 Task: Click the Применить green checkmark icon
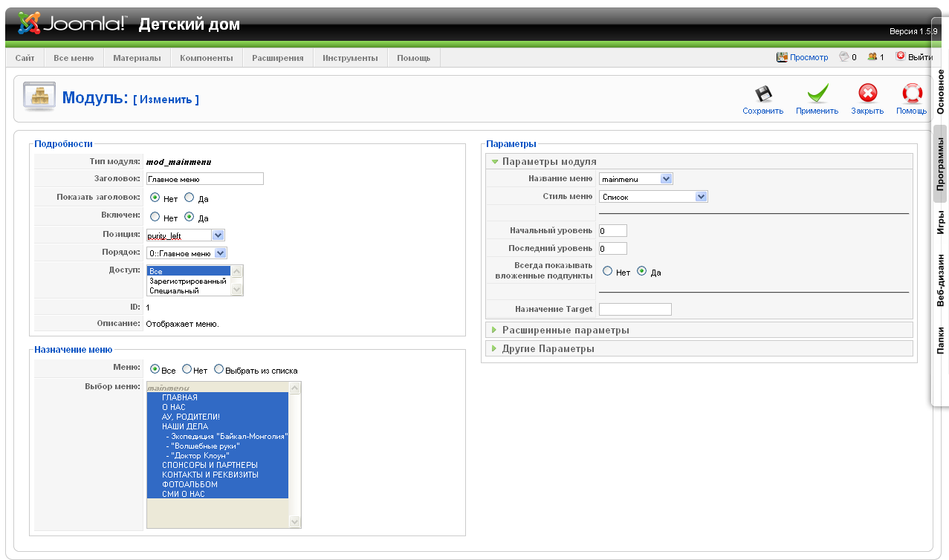(x=817, y=94)
